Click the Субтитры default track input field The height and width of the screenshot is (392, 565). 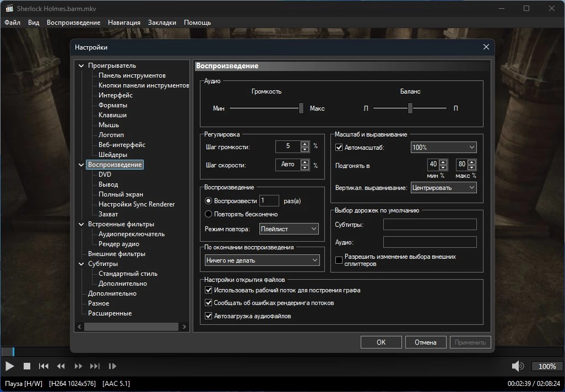[x=430, y=224]
